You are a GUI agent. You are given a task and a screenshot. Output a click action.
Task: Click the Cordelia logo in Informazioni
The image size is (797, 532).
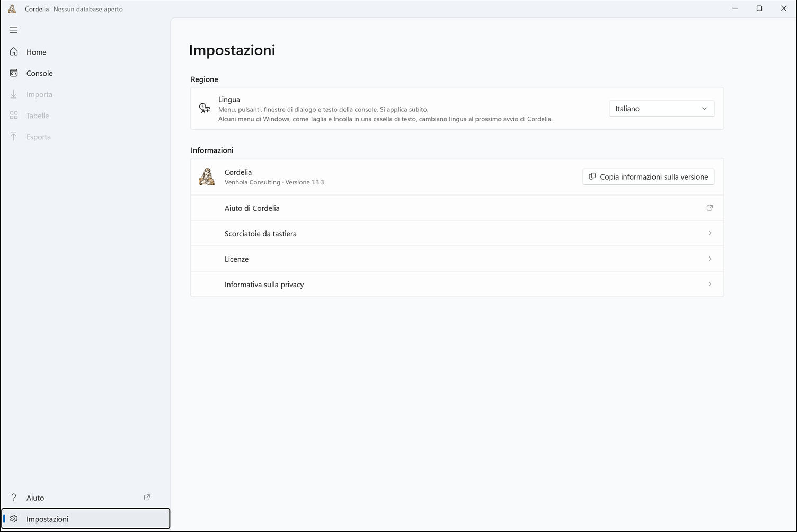[x=207, y=176]
